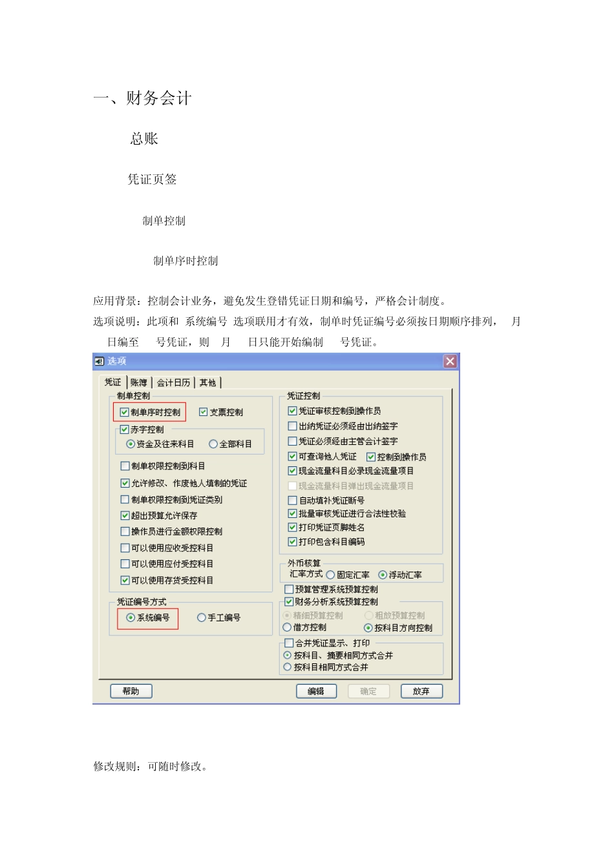Screen dimensions: 614x868
Task: Toggle 财务分析系统预算控制 checkbox
Action: pos(289,601)
